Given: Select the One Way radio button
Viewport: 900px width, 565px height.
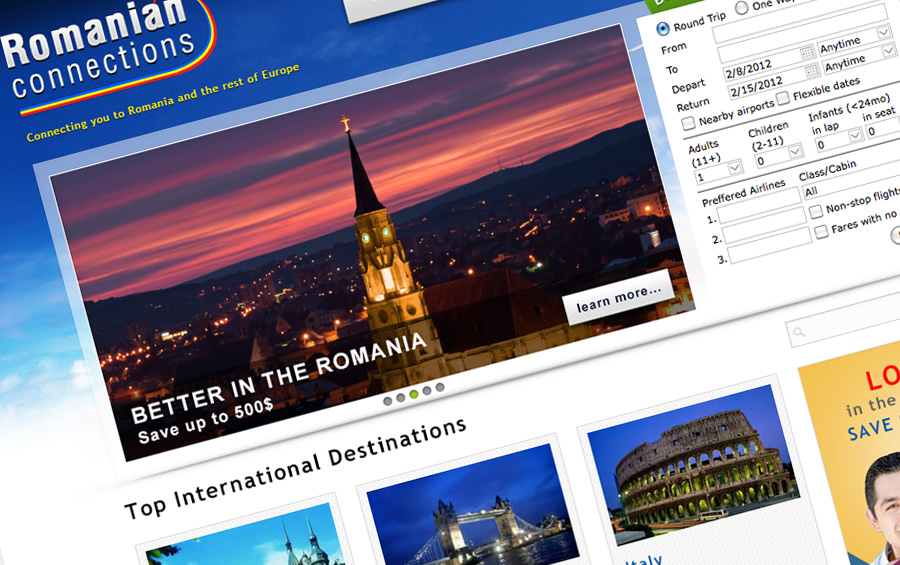Looking at the screenshot, I should point(742,7).
